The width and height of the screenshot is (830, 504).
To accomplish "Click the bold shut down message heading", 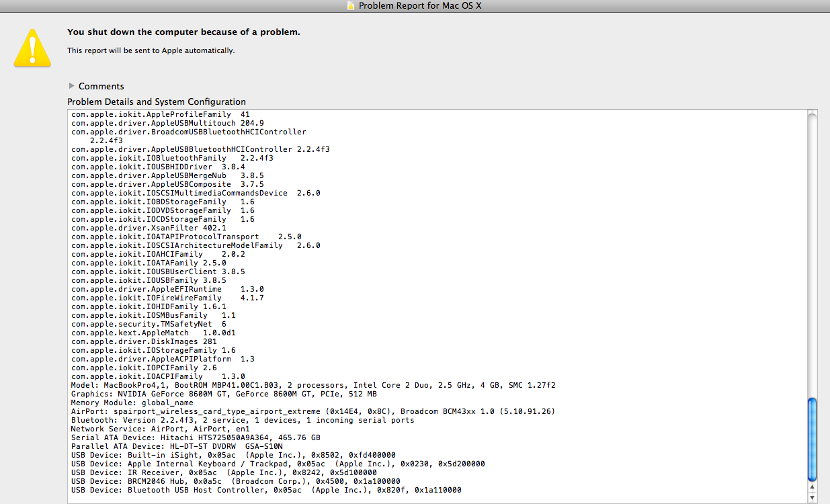I will pyautogui.click(x=183, y=32).
